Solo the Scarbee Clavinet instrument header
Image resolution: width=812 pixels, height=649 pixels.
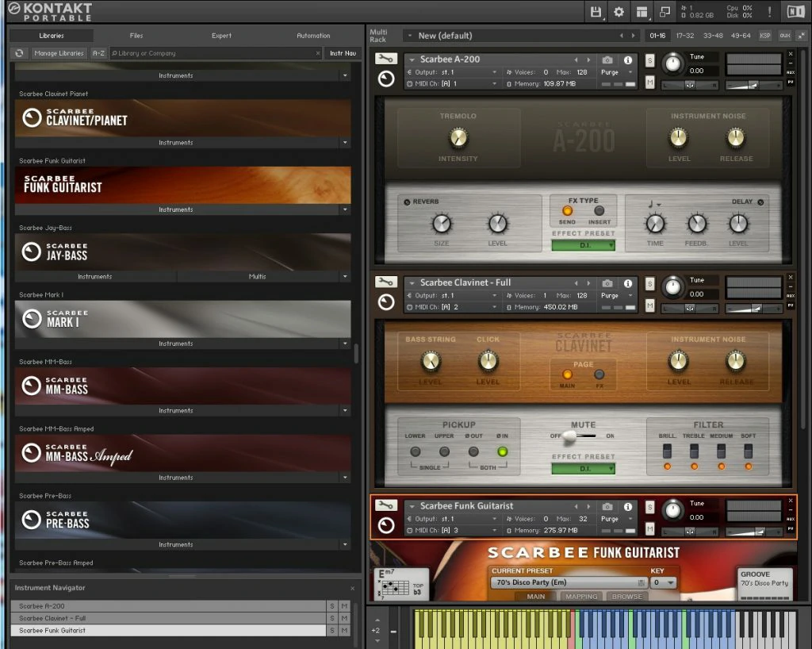click(x=649, y=284)
